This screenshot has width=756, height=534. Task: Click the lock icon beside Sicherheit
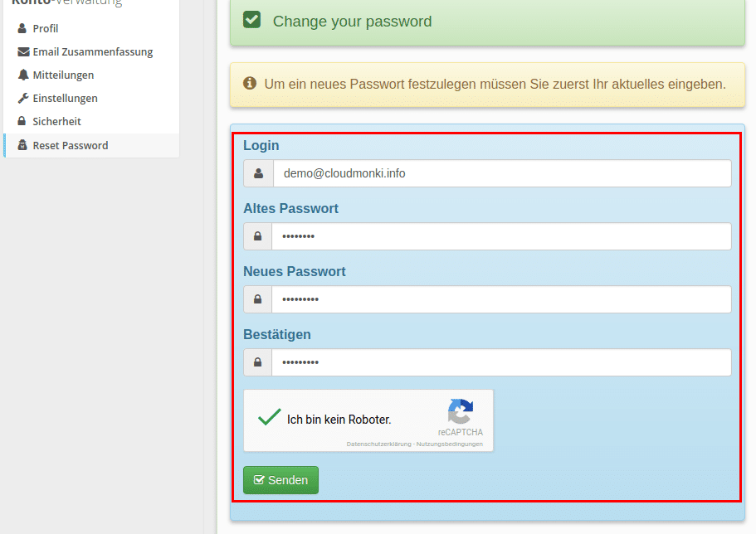pyautogui.click(x=22, y=121)
